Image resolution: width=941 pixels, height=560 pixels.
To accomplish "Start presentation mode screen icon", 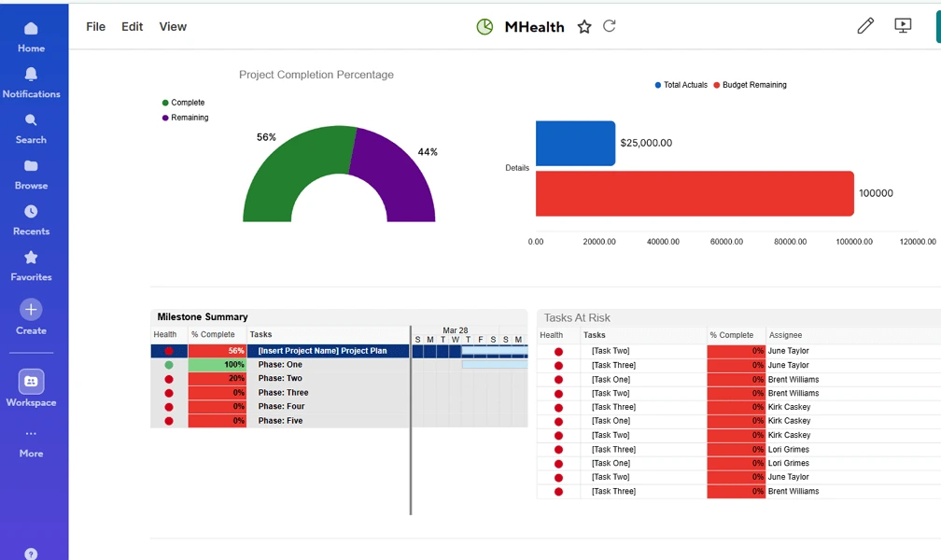I will click(x=903, y=26).
